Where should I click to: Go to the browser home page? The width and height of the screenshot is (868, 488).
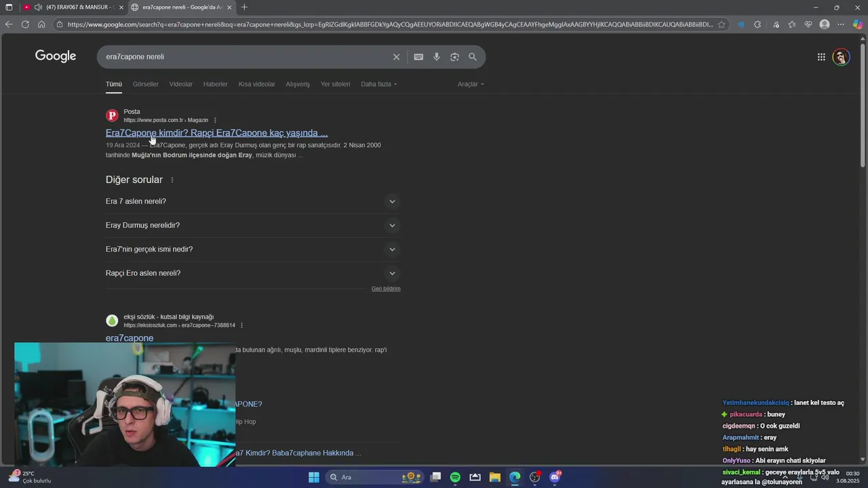pos(41,24)
